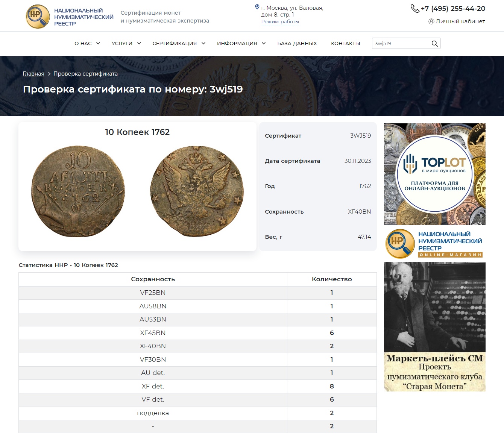Click the certificate search input field
504x443 pixels.
(401, 44)
